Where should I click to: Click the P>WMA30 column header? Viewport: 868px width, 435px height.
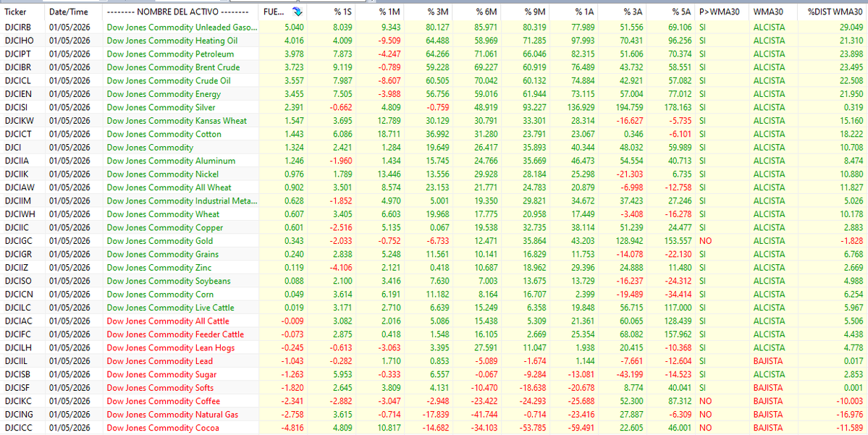(717, 12)
